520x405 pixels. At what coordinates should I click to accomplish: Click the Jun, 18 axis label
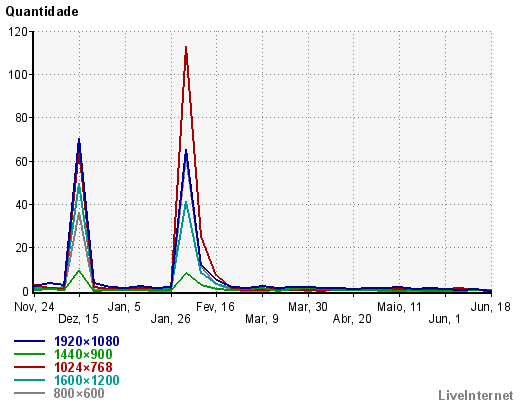[490, 307]
